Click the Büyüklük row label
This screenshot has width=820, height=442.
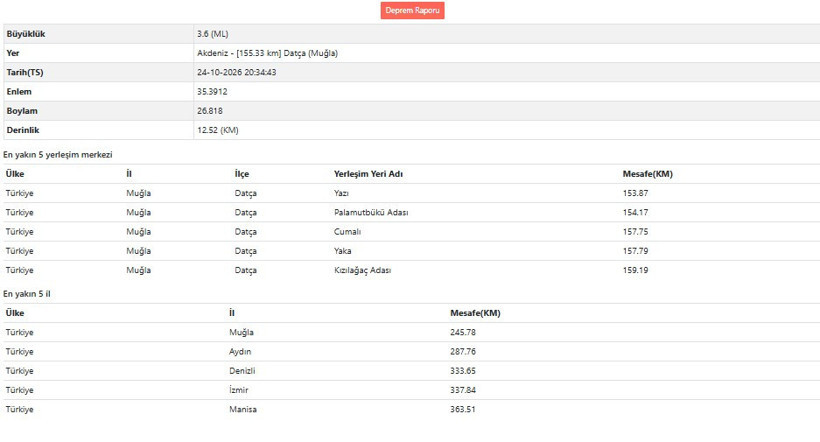pyautogui.click(x=26, y=34)
